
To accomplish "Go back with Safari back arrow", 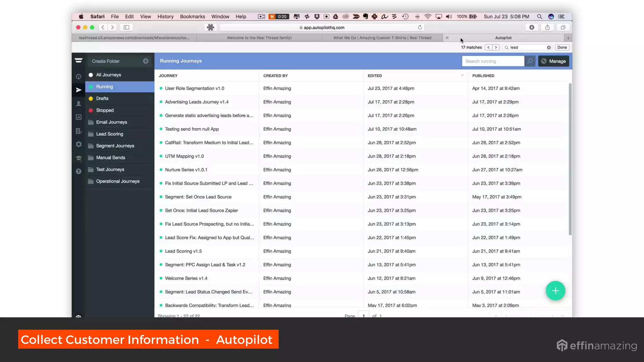I will (103, 27).
